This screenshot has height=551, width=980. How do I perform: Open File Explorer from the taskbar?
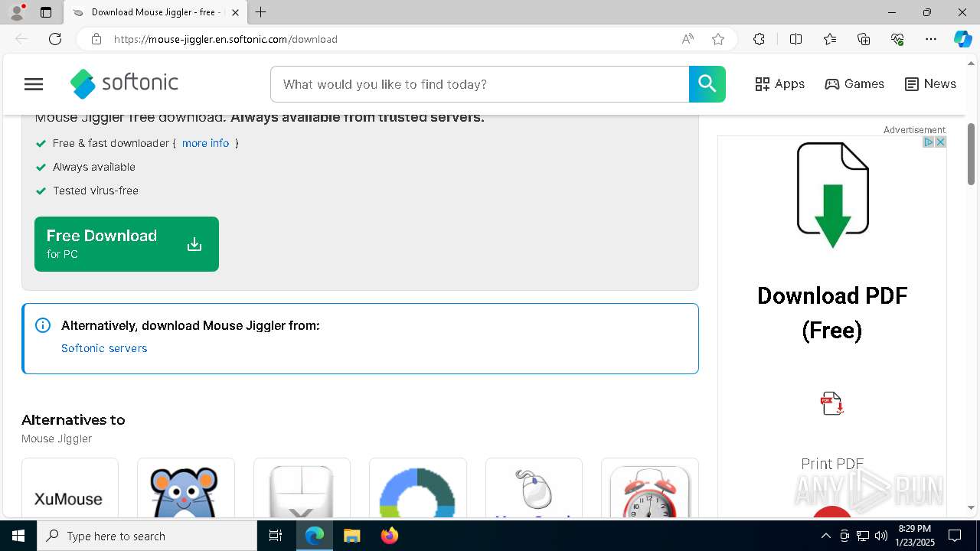pyautogui.click(x=351, y=536)
